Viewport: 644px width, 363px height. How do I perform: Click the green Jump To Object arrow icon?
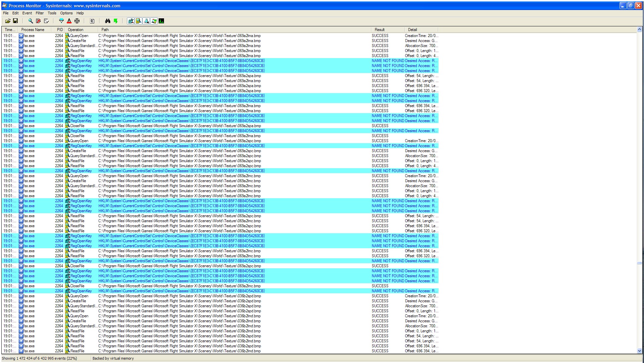coord(116,21)
